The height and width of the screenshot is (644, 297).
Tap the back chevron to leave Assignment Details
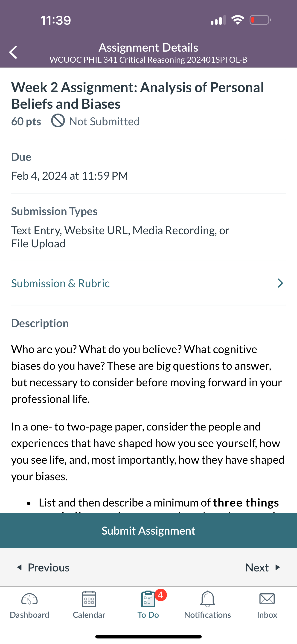pos(13,52)
